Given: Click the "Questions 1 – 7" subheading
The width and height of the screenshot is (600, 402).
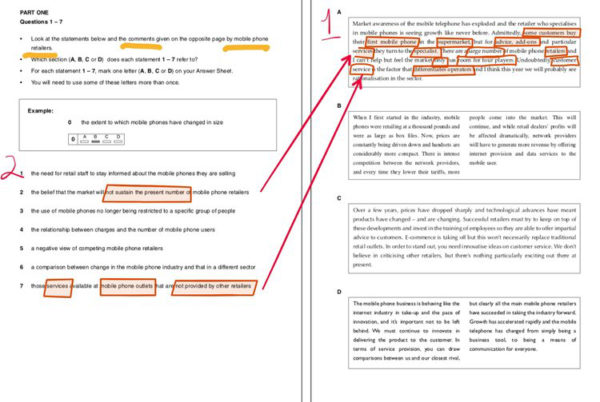Looking at the screenshot, I should 41,22.
